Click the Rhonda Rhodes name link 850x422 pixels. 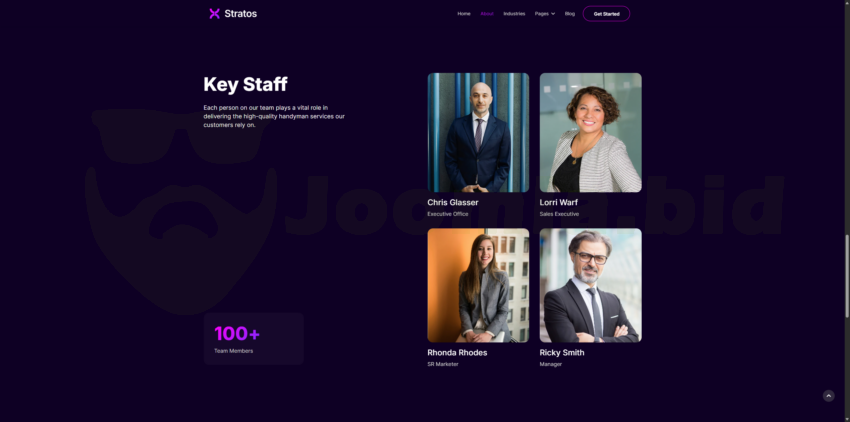(x=457, y=353)
